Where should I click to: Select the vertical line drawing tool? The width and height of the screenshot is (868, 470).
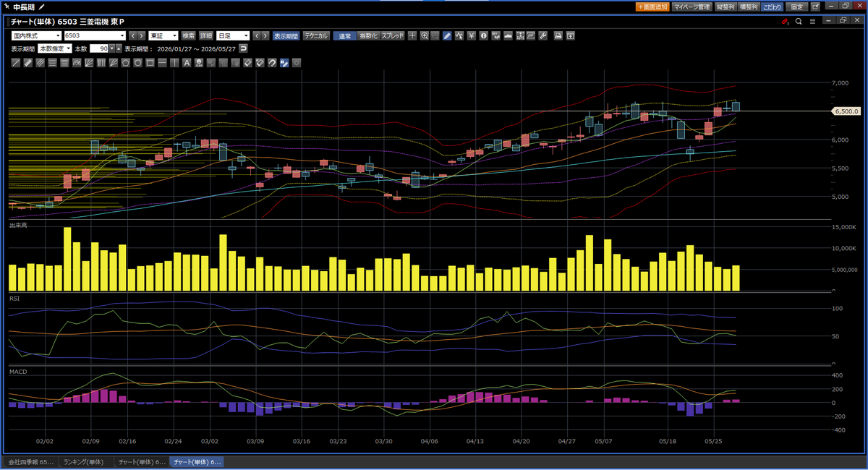[174, 63]
